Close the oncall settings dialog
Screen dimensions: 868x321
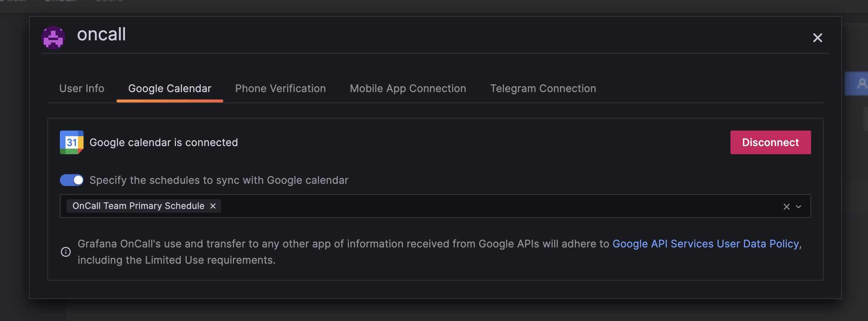point(817,38)
